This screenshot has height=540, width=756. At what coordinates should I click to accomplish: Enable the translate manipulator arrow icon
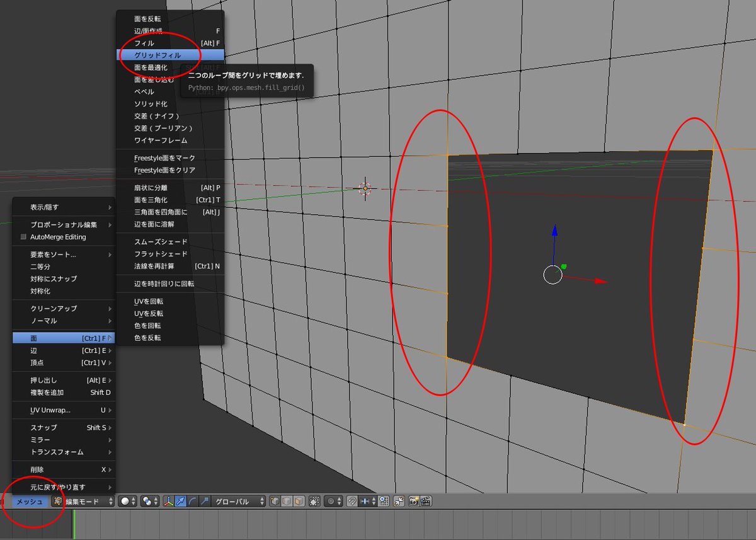click(x=181, y=502)
